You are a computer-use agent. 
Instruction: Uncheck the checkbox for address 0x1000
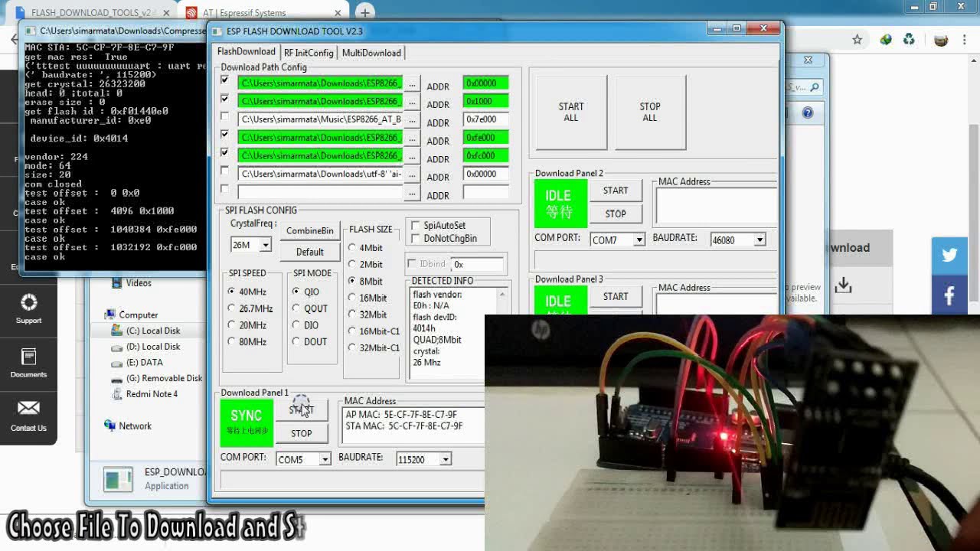tap(224, 99)
